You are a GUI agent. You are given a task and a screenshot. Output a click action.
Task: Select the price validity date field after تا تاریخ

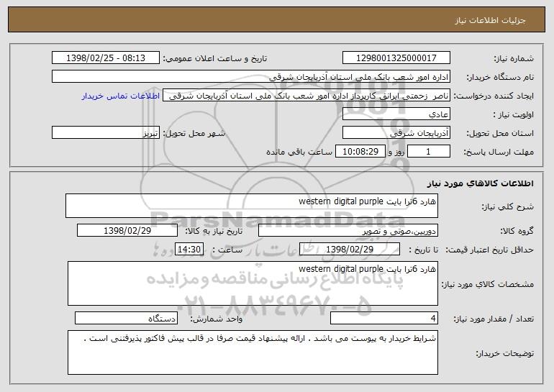pyautogui.click(x=350, y=250)
